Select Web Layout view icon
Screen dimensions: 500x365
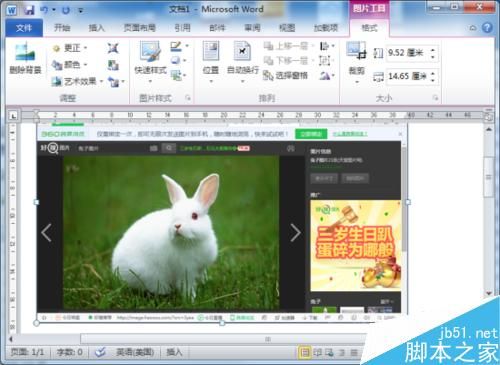pyautogui.click(x=329, y=352)
